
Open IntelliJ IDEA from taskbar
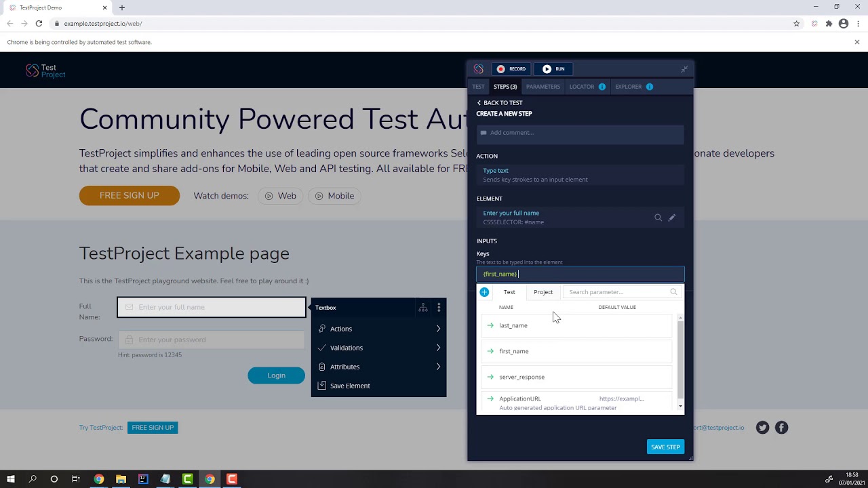click(143, 479)
